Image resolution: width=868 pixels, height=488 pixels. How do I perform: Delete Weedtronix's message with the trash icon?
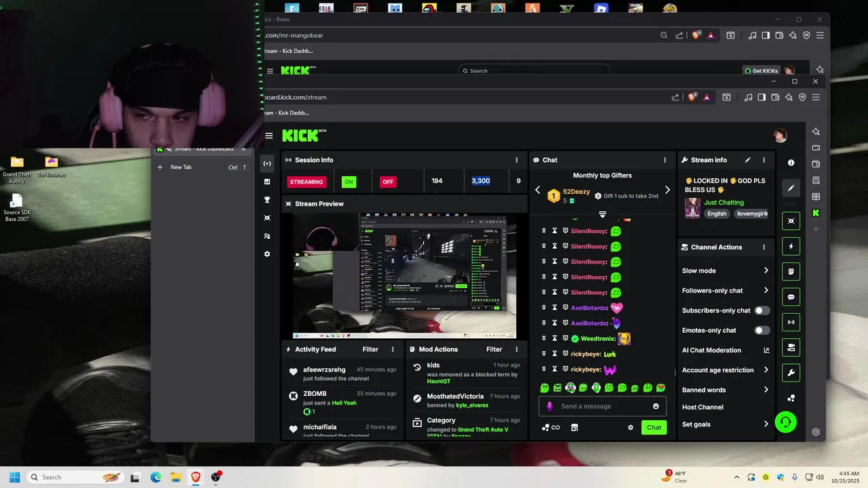coord(543,338)
